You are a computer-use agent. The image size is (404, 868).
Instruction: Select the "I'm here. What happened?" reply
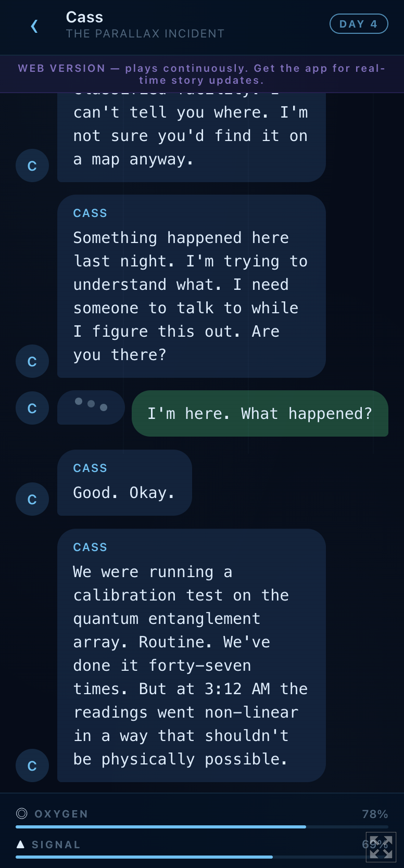point(260,414)
